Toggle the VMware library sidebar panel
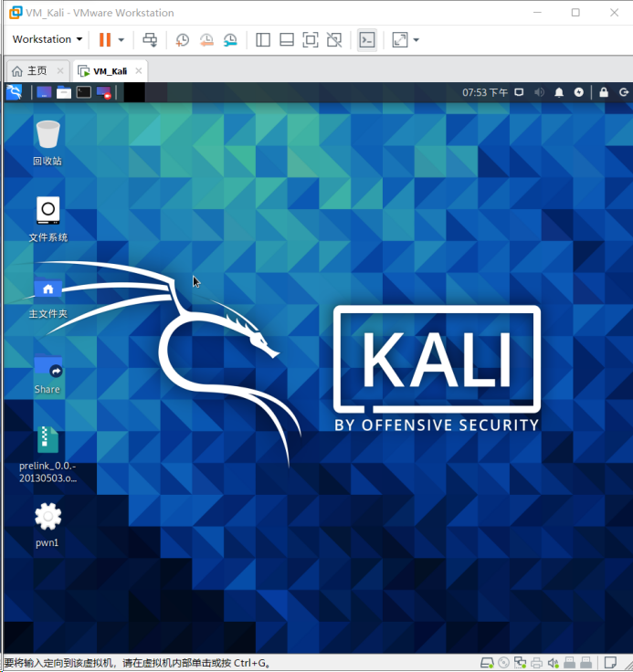The width and height of the screenshot is (633, 672). click(x=262, y=40)
